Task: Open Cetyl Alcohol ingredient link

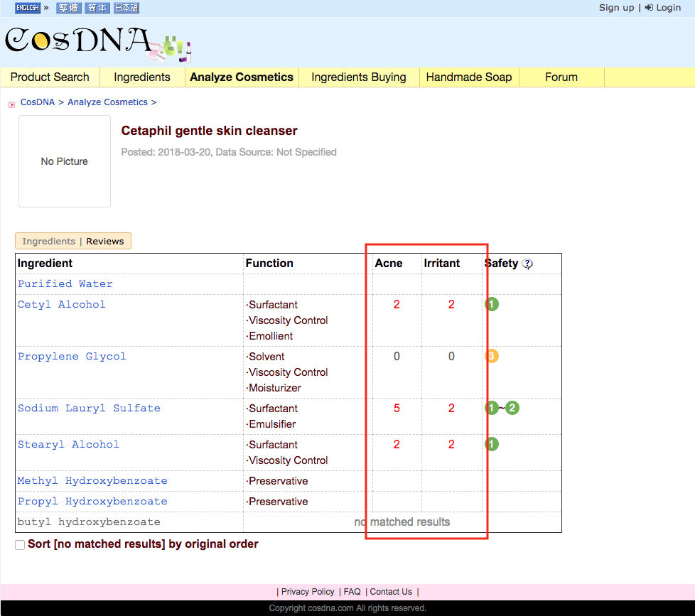Action: pos(62,305)
